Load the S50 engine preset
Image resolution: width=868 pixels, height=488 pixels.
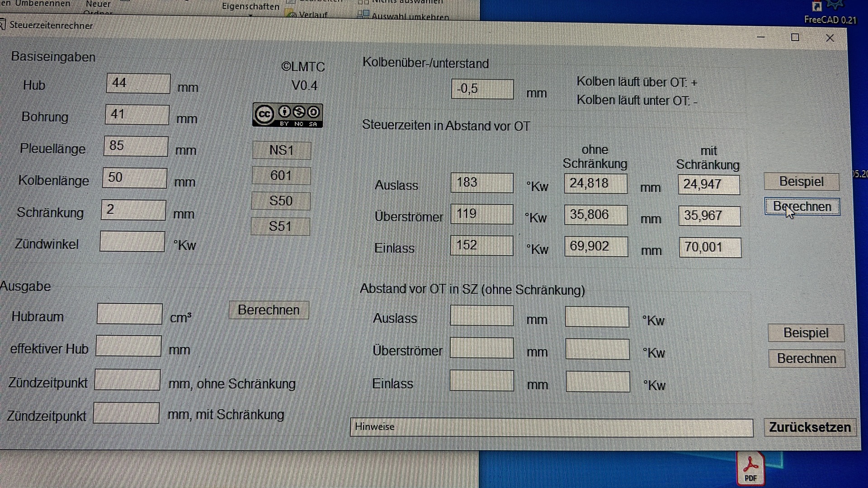click(281, 201)
